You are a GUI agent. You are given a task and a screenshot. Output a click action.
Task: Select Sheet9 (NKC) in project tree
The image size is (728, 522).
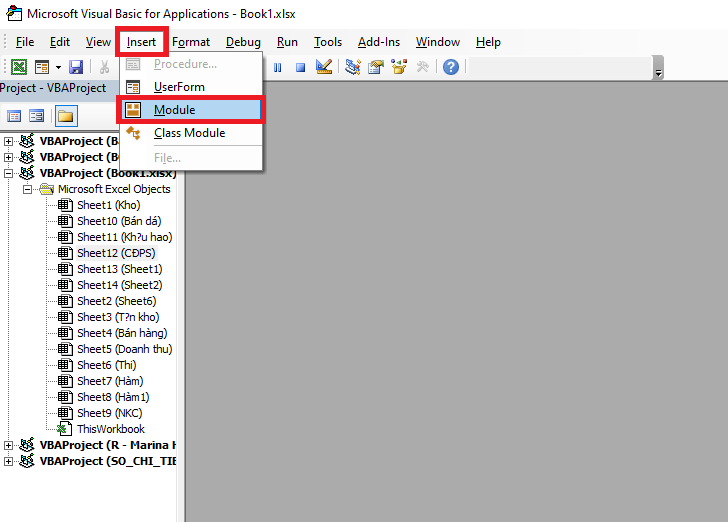point(110,413)
